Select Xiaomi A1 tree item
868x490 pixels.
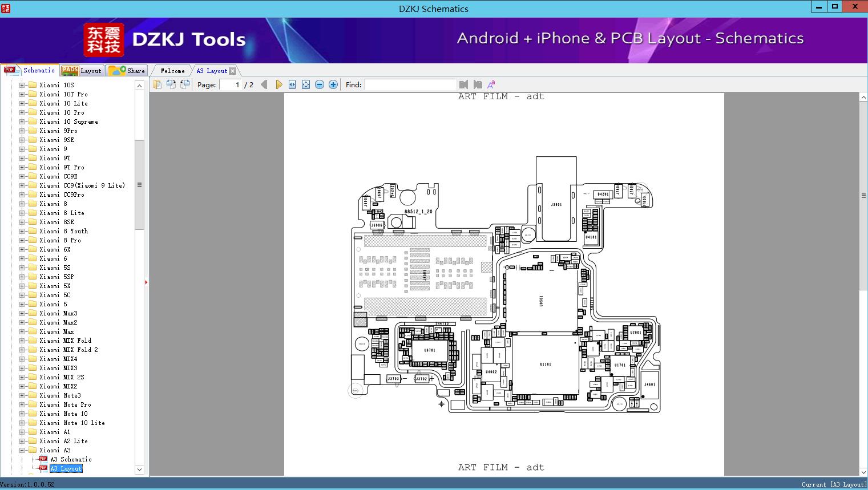[x=55, y=432]
